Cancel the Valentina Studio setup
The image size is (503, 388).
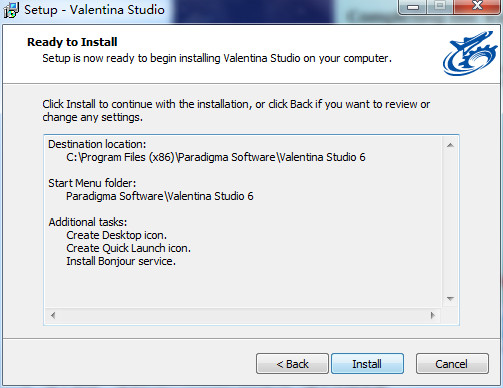click(x=452, y=364)
